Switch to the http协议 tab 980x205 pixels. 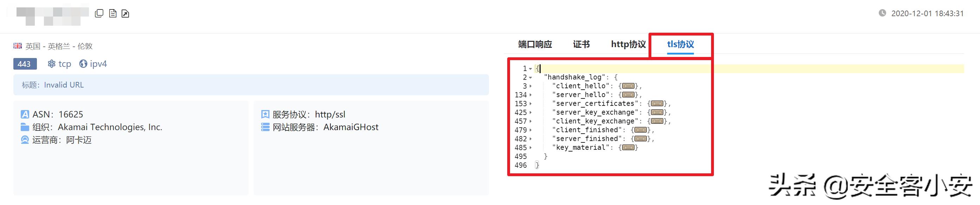(x=628, y=44)
